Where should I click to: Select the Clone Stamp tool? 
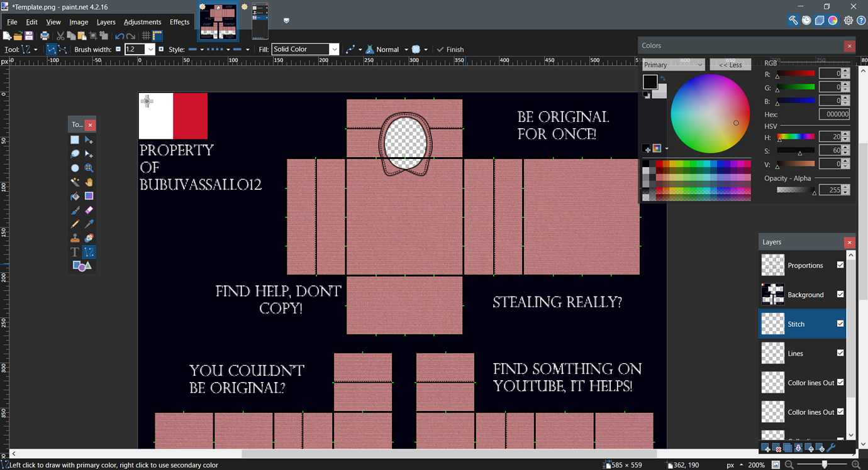pyautogui.click(x=74, y=238)
